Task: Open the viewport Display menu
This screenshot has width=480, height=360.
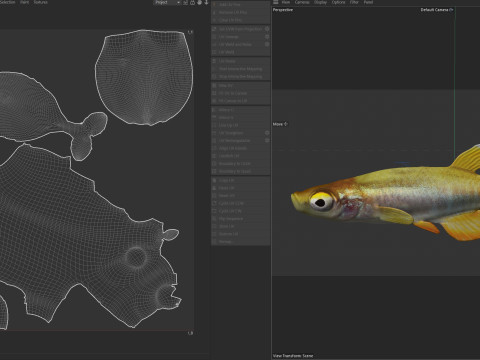Action: (x=320, y=2)
